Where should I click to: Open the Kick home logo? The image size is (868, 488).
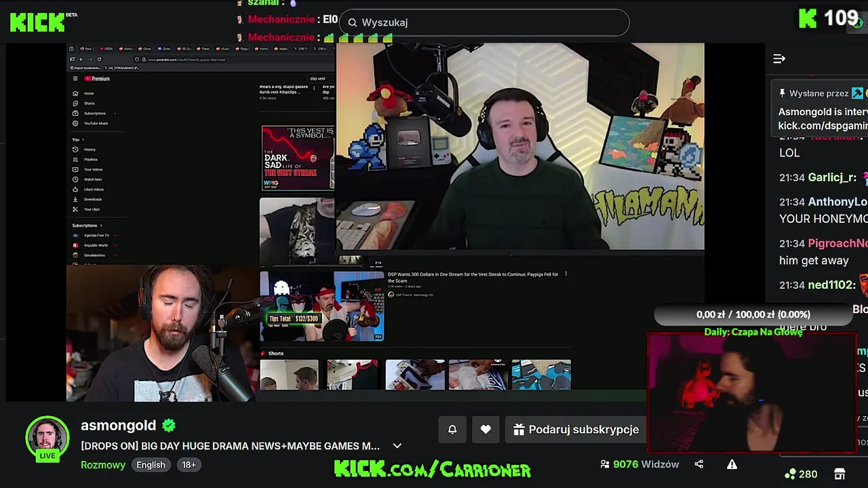pyautogui.click(x=37, y=22)
